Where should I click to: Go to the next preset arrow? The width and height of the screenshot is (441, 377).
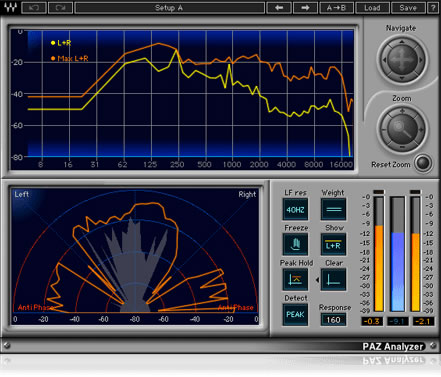pyautogui.click(x=305, y=8)
